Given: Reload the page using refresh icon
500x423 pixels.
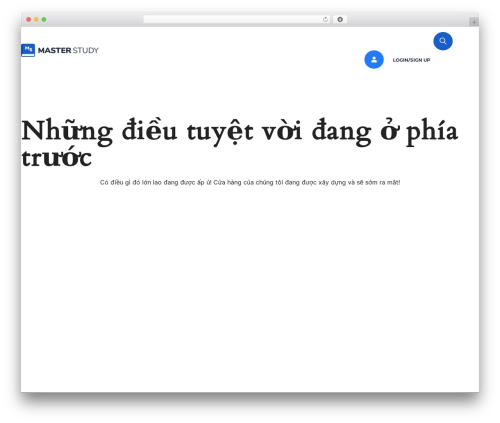Looking at the screenshot, I should pos(325,20).
